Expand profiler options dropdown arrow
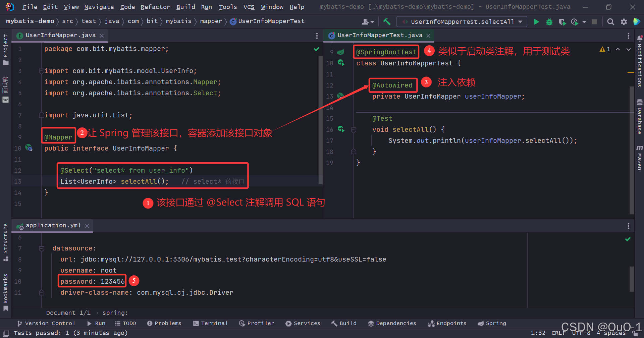Image resolution: width=644 pixels, height=338 pixels. pos(584,22)
